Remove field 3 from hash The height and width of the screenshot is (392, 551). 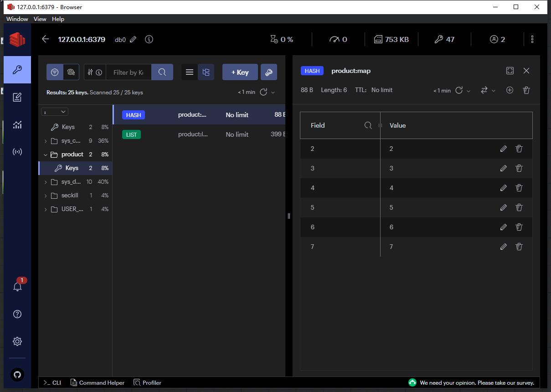coord(519,168)
